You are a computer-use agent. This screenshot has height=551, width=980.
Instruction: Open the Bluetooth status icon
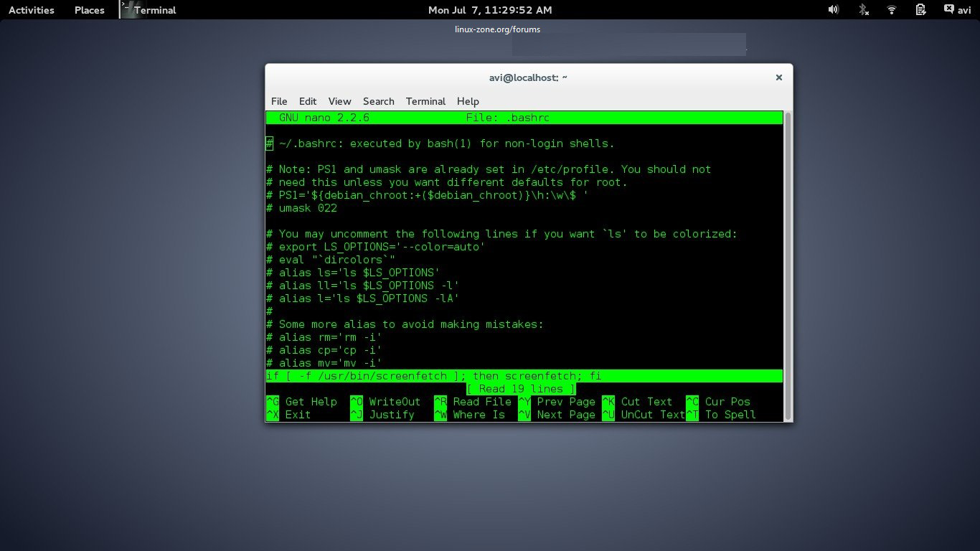pos(864,10)
